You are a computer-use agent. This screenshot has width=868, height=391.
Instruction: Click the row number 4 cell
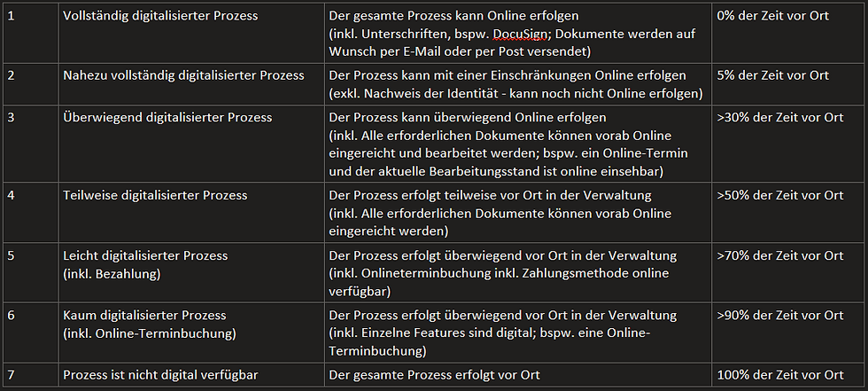click(x=12, y=195)
